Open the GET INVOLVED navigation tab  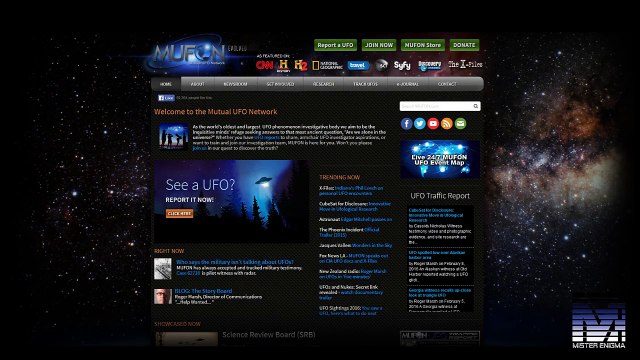(x=280, y=84)
